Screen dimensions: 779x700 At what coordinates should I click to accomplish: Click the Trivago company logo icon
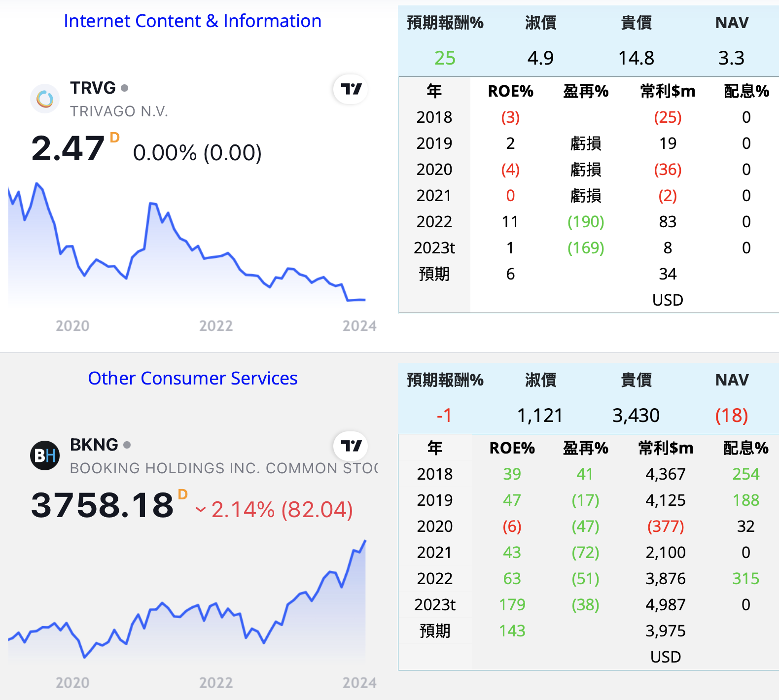click(x=45, y=99)
